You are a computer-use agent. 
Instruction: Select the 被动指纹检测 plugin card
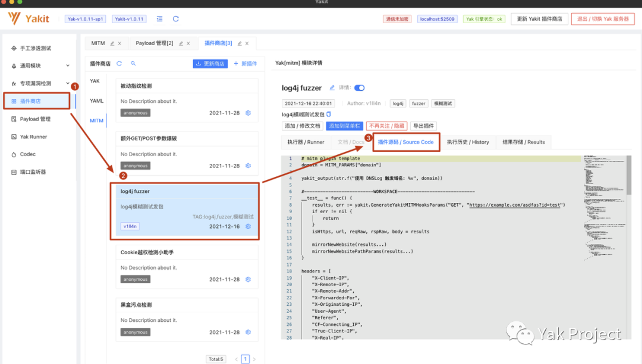(187, 100)
